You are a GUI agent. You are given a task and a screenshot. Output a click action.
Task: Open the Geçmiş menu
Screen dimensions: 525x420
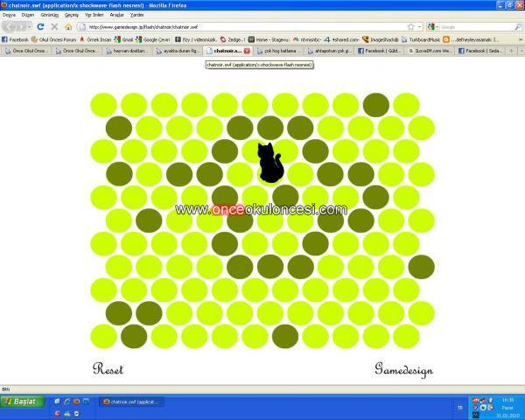[72, 15]
